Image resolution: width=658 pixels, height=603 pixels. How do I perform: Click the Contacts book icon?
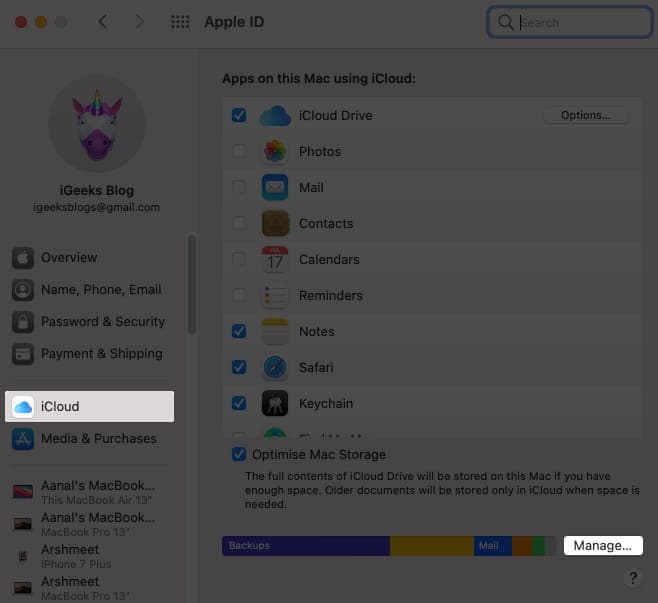click(x=275, y=223)
